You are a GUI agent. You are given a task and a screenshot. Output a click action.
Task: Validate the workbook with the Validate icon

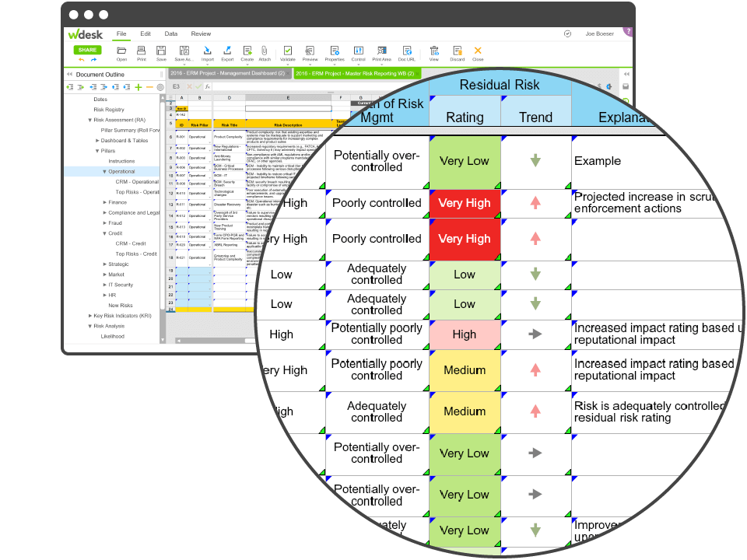(x=288, y=50)
